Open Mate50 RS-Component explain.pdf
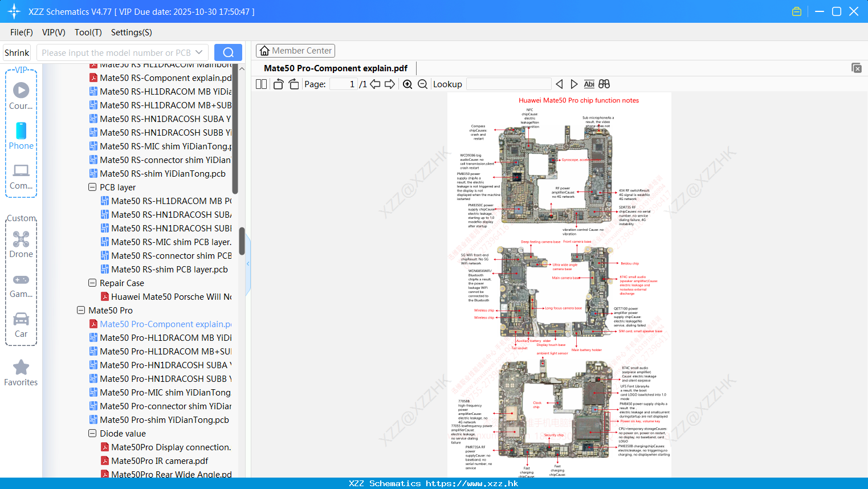Screen dimensions: 868x489 [x=160, y=78]
